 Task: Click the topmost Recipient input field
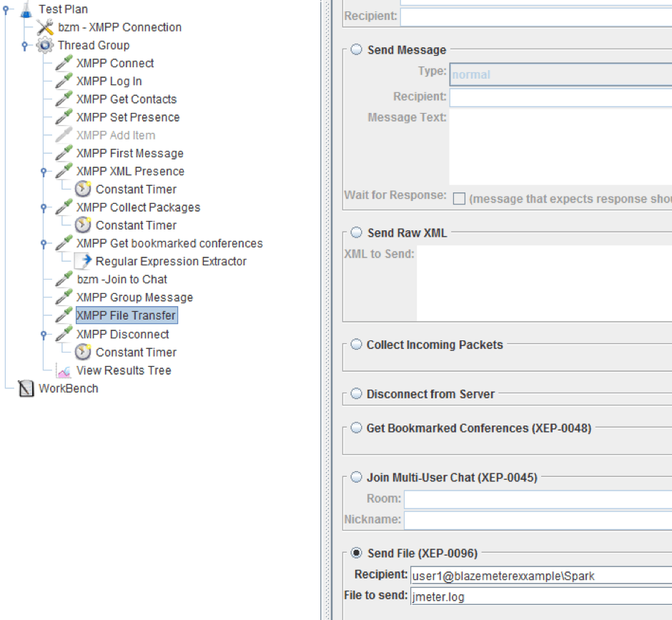click(536, 17)
